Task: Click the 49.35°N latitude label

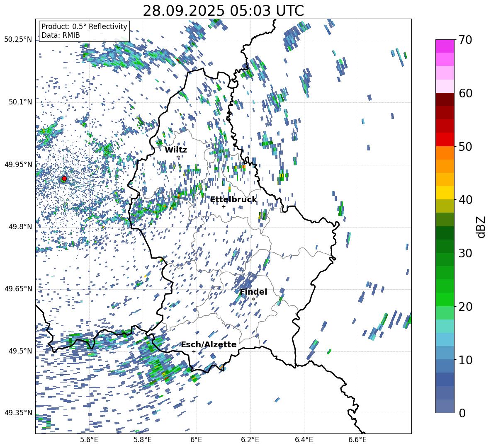Action: 18,413
